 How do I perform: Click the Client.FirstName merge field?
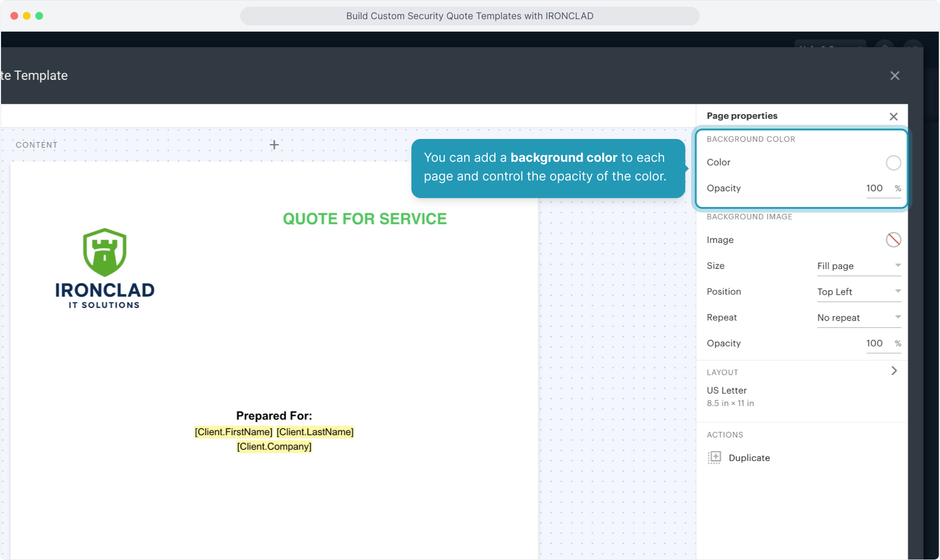[x=233, y=432]
